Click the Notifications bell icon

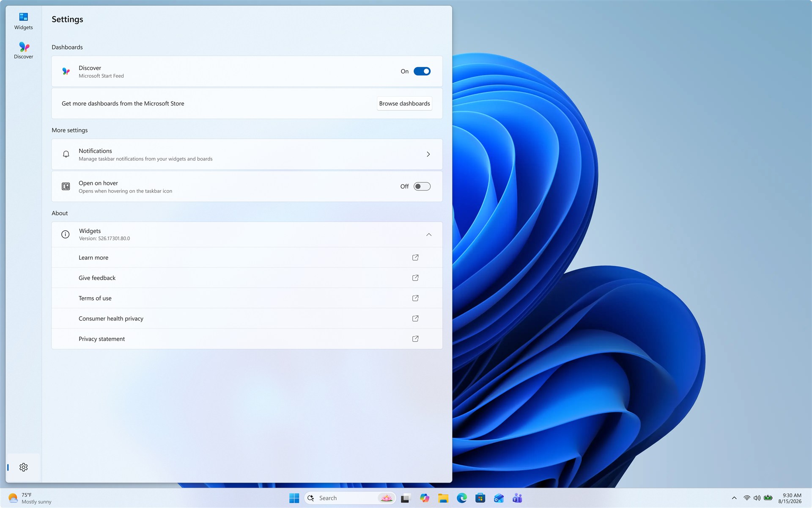pyautogui.click(x=66, y=155)
